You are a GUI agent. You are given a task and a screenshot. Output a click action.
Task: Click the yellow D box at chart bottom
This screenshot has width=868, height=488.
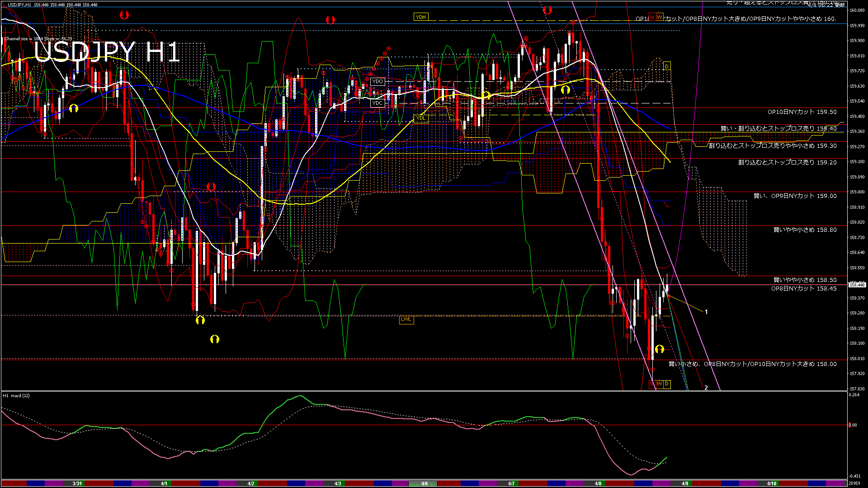pyautogui.click(x=666, y=384)
